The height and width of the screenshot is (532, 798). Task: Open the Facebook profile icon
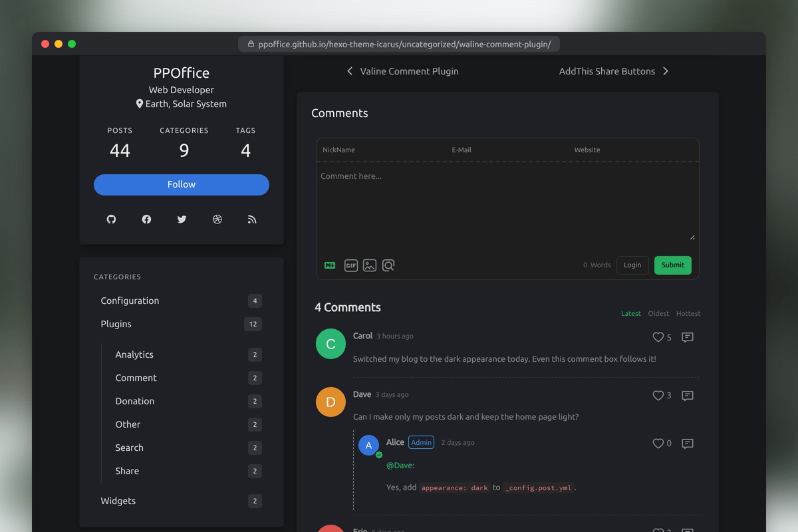[146, 219]
